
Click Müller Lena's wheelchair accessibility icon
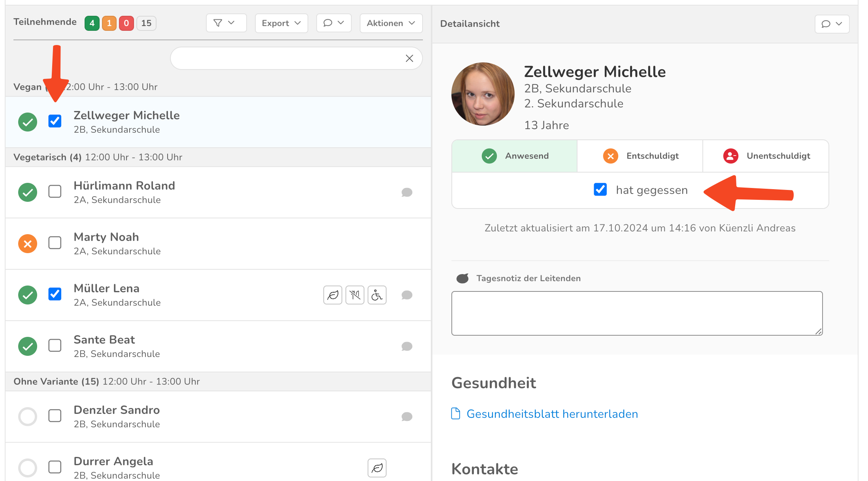[x=377, y=295]
